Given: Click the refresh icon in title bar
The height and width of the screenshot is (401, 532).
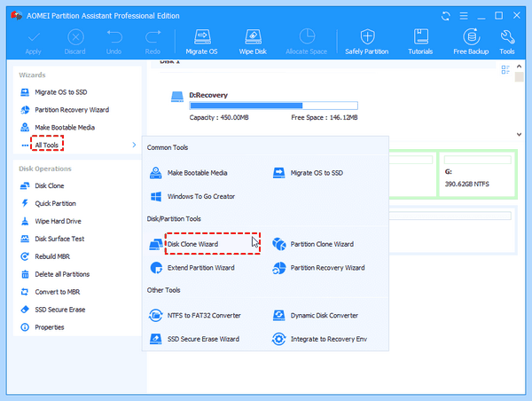Looking at the screenshot, I should click(445, 16).
